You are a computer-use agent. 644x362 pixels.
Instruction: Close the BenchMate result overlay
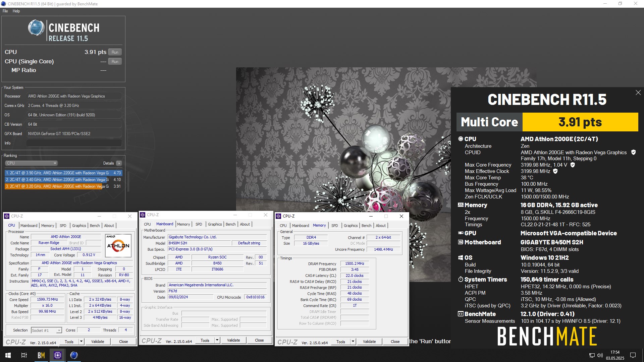(x=638, y=93)
